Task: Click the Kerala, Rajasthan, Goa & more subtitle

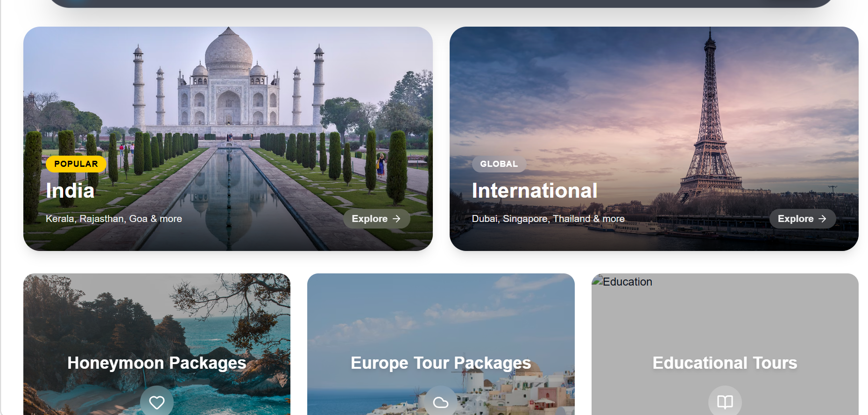Action: (x=114, y=219)
